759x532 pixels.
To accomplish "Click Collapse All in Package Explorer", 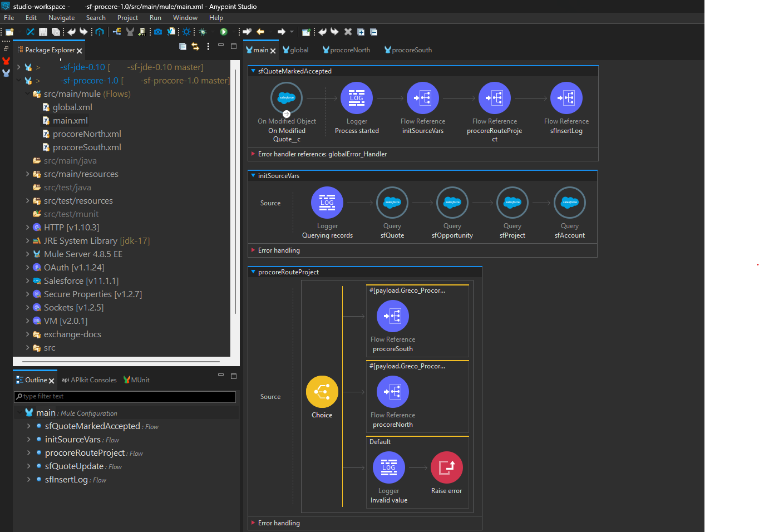I will [183, 46].
